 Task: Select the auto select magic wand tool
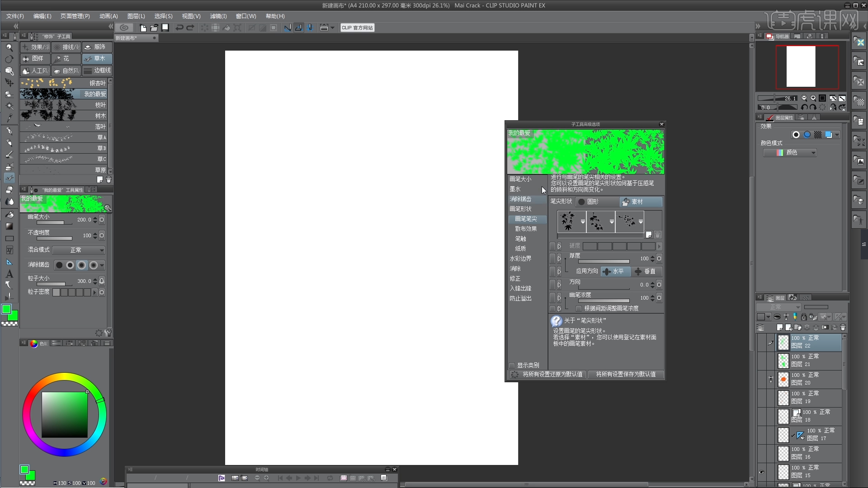[9, 107]
